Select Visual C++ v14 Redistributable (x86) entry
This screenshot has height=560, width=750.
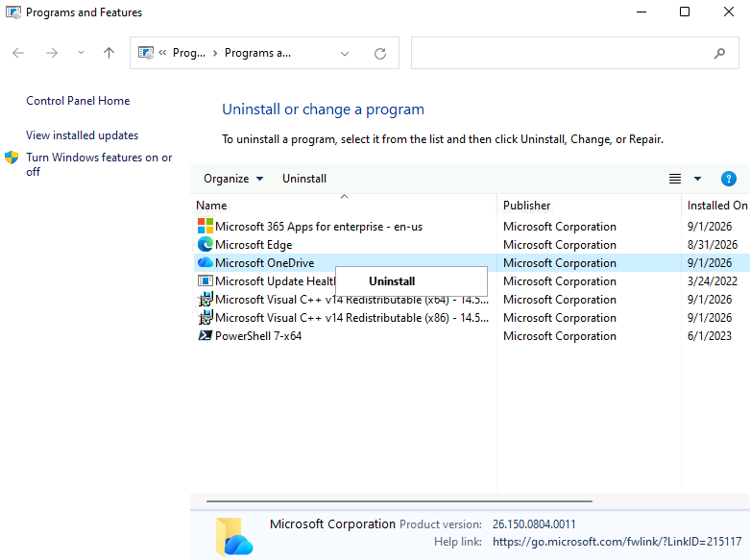pos(351,318)
